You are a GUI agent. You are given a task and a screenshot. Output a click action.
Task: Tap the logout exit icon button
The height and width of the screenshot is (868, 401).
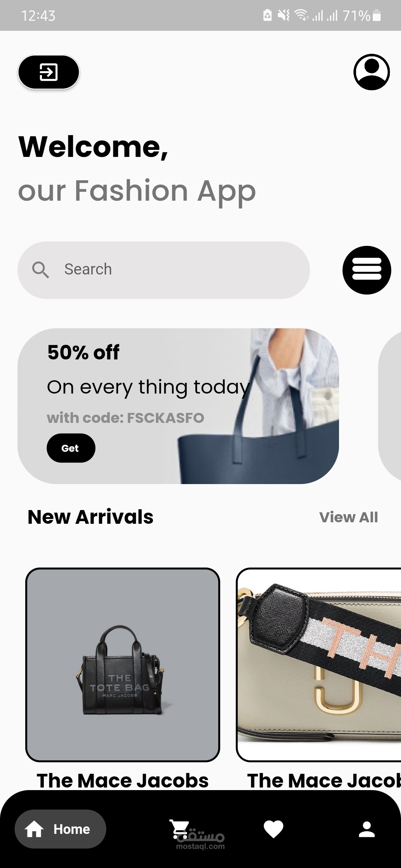click(49, 72)
